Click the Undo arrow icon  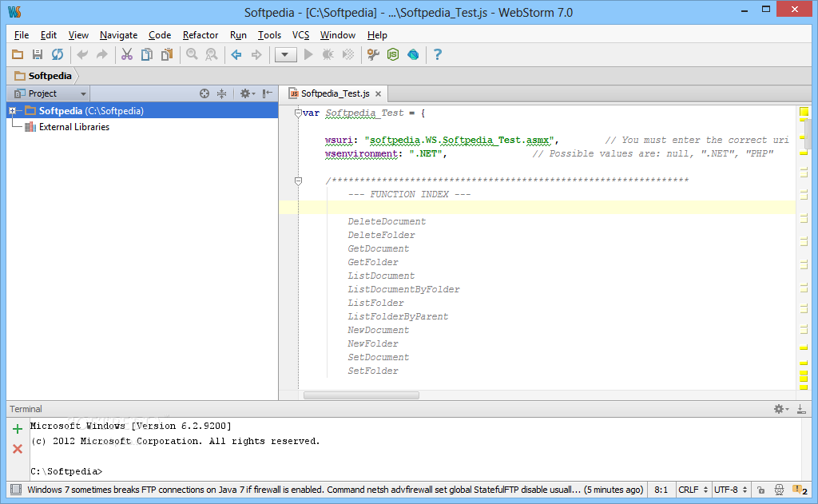click(x=82, y=54)
